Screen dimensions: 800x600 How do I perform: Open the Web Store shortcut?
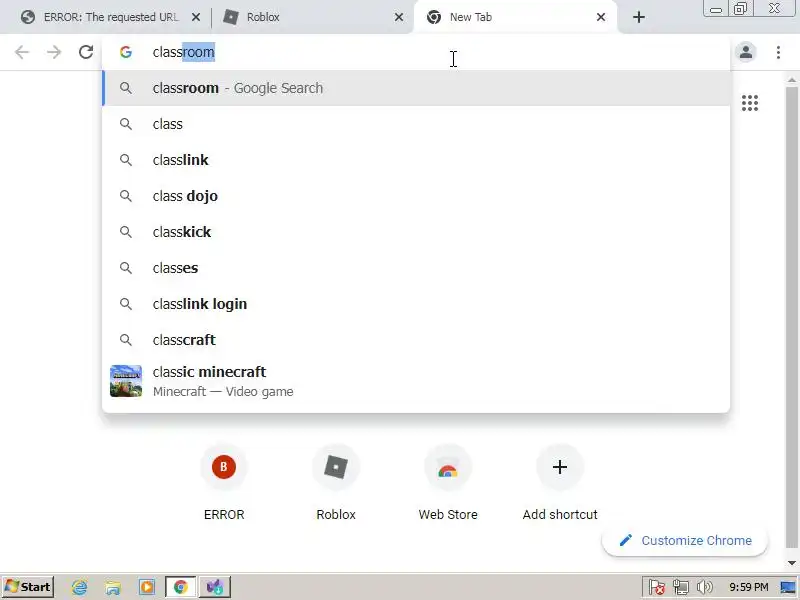[x=448, y=483]
